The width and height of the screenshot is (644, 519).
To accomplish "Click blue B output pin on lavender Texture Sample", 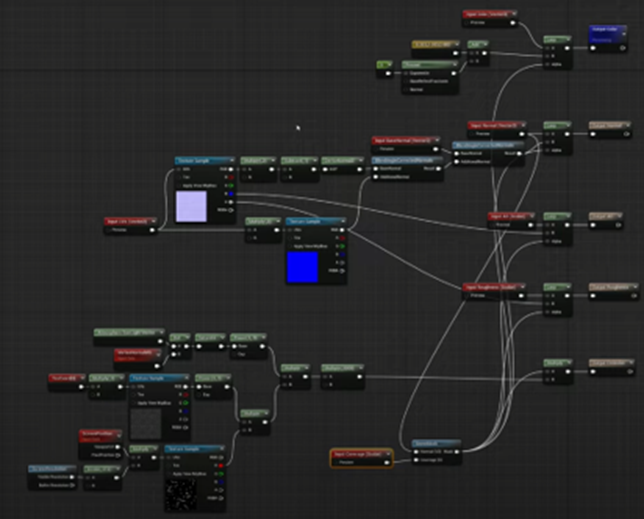I will pyautogui.click(x=231, y=194).
